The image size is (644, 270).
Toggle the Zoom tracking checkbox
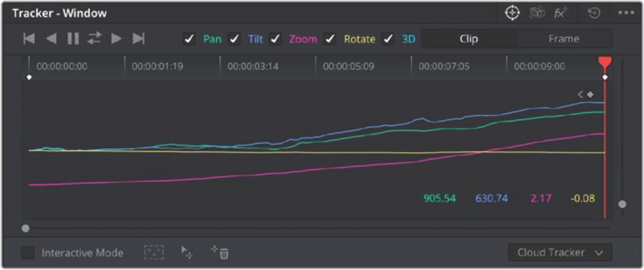click(276, 39)
